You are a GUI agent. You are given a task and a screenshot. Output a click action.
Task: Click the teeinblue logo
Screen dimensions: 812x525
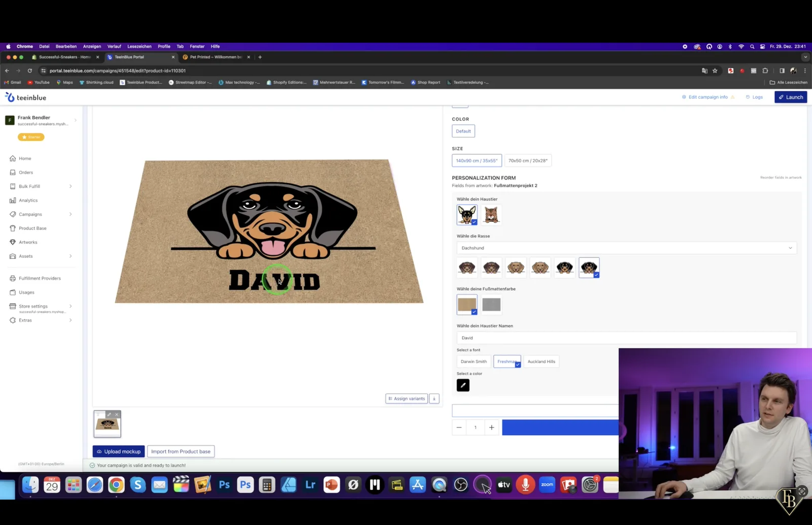click(25, 97)
